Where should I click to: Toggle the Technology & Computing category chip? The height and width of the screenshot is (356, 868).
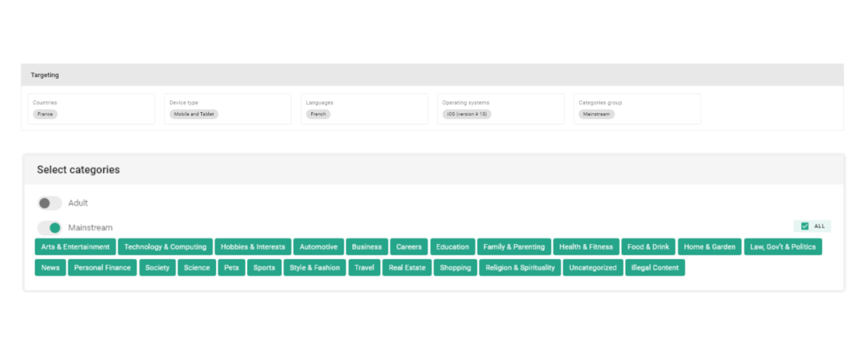pos(165,247)
